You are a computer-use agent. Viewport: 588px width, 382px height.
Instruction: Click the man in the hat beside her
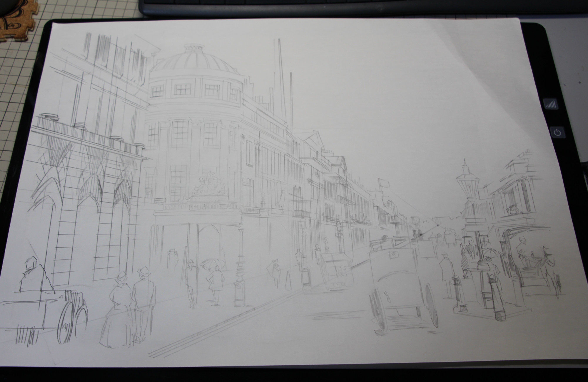click(144, 297)
